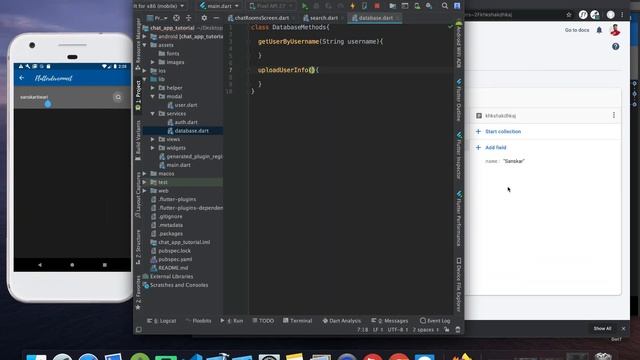The height and width of the screenshot is (360, 640).
Task: Open Terminal tool window
Action: [298, 321]
